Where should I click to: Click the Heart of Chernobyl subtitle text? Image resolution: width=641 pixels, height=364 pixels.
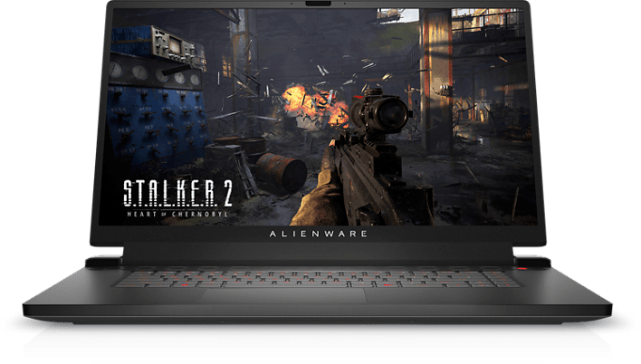tap(177, 214)
